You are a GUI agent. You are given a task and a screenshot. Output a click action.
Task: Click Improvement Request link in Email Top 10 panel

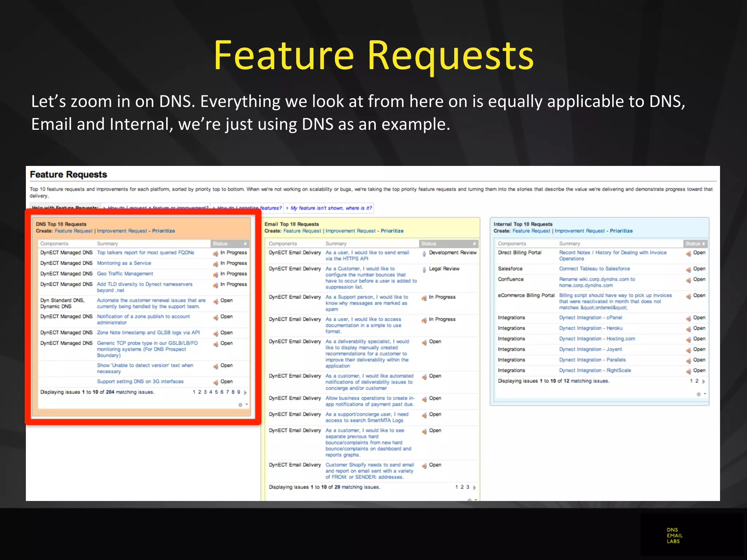pyautogui.click(x=351, y=231)
